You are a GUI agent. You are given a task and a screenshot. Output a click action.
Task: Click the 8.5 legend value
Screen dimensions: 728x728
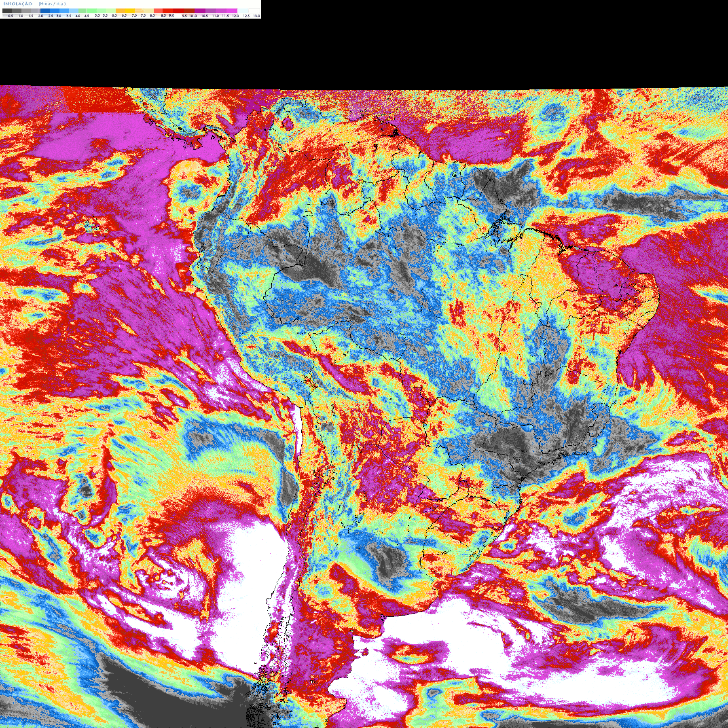click(163, 15)
